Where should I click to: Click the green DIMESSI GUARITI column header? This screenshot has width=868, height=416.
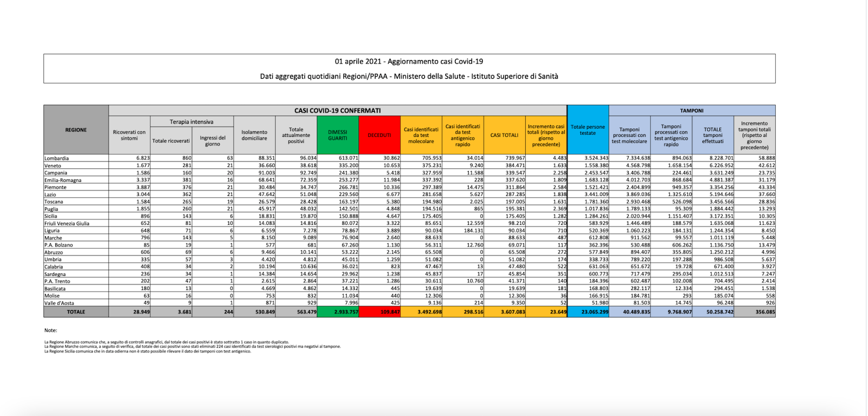click(x=337, y=135)
